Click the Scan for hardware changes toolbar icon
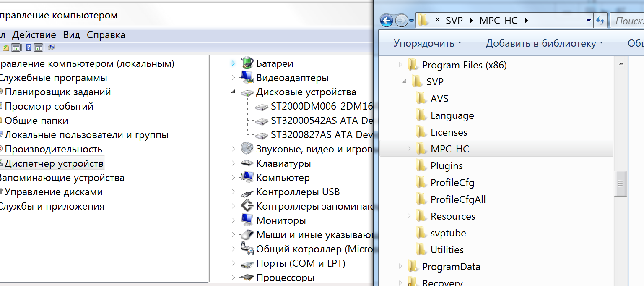 [51, 47]
